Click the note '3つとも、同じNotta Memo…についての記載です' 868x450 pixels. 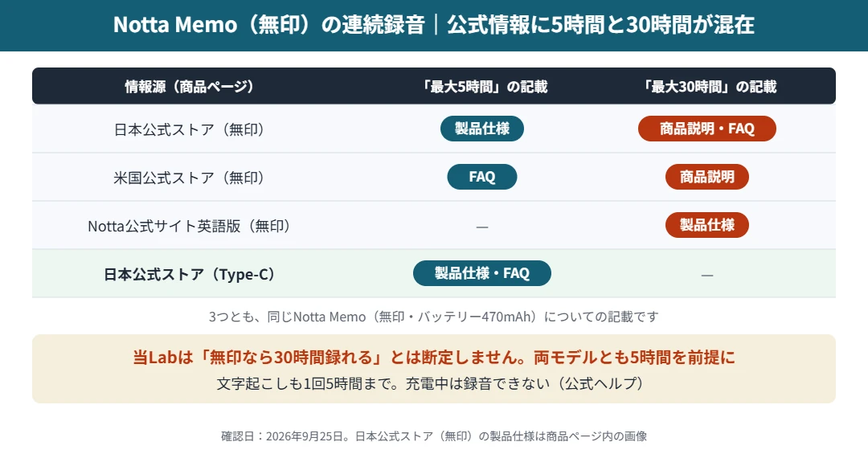point(433,317)
